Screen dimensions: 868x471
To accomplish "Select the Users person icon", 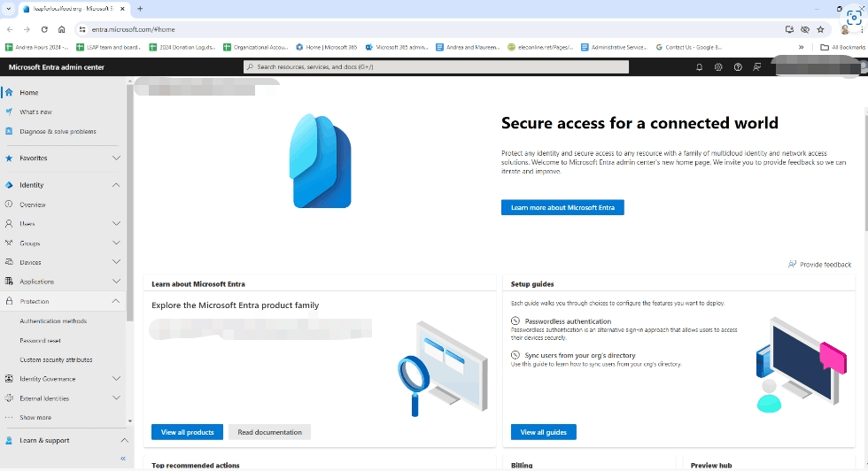I will (9, 224).
